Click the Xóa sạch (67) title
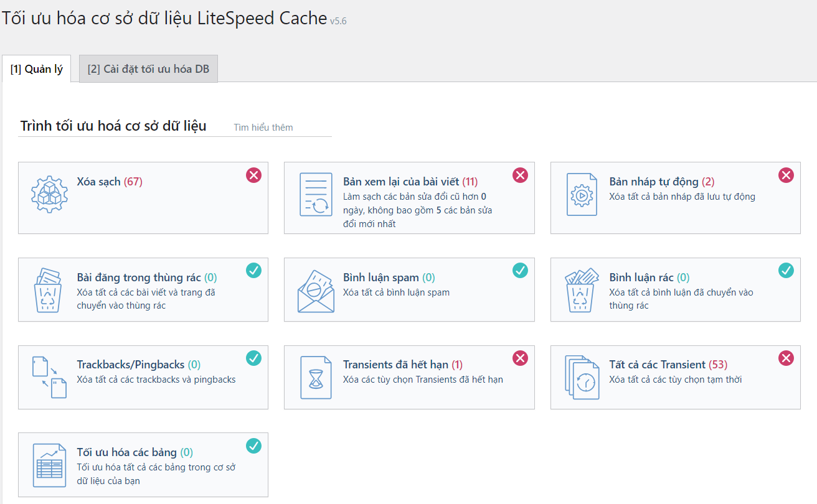817x504 pixels. (x=110, y=182)
